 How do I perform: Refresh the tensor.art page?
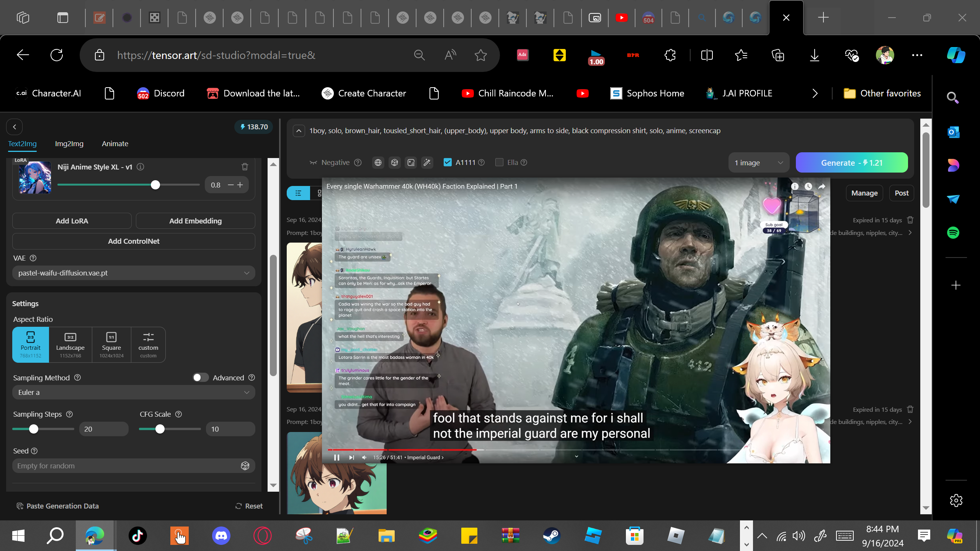coord(57,55)
